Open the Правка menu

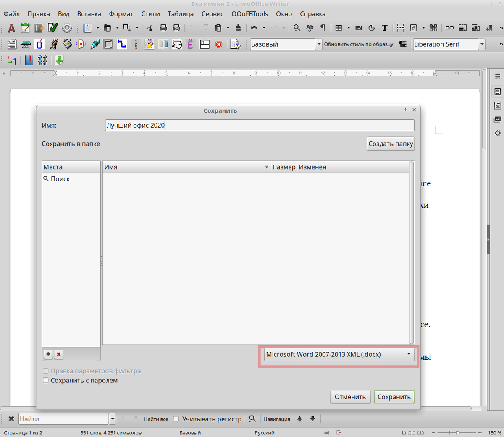click(x=39, y=14)
